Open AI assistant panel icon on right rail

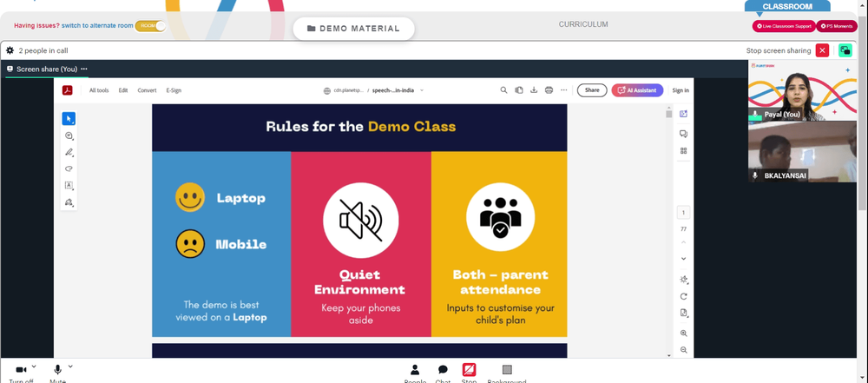(683, 114)
